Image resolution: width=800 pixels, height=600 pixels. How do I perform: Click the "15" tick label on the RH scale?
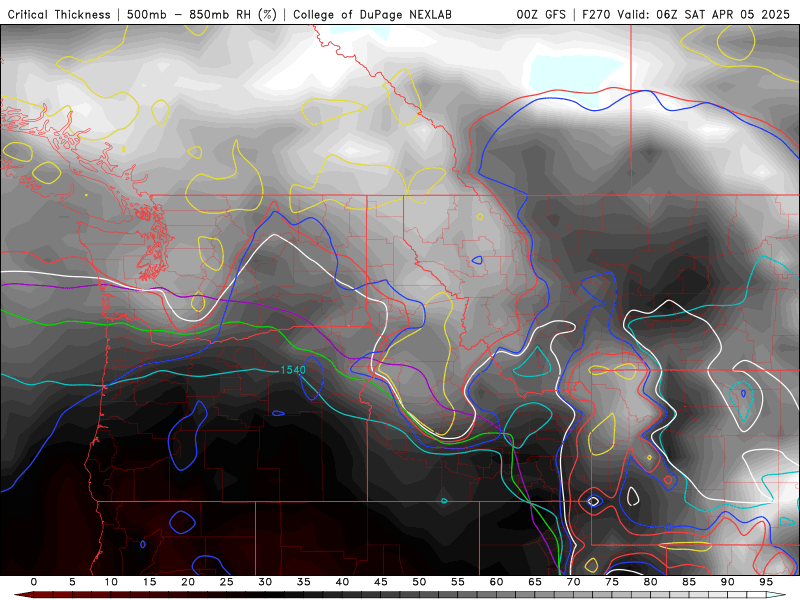[149, 582]
